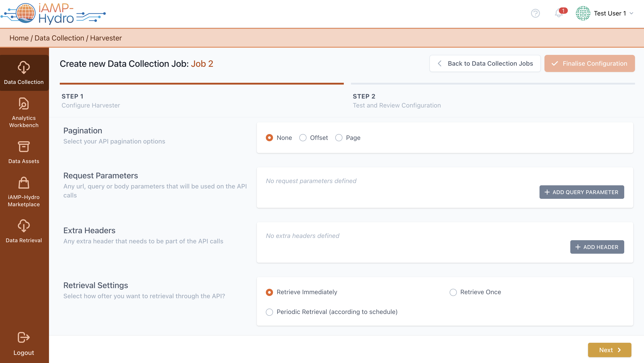
Task: Select Page pagination option
Action: [339, 138]
